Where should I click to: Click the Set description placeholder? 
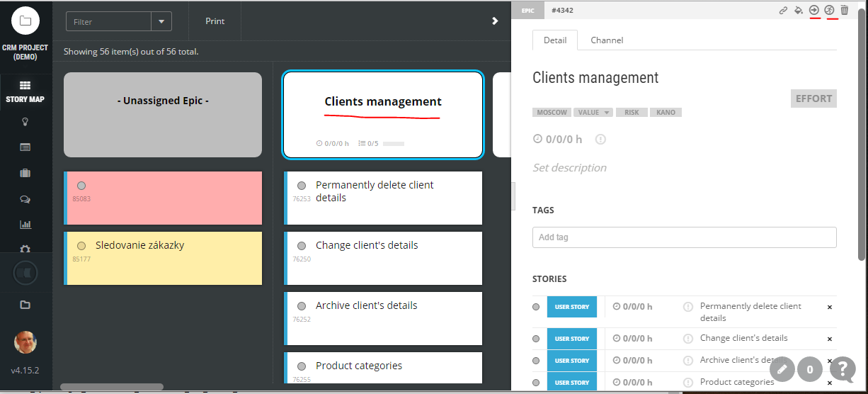point(569,168)
